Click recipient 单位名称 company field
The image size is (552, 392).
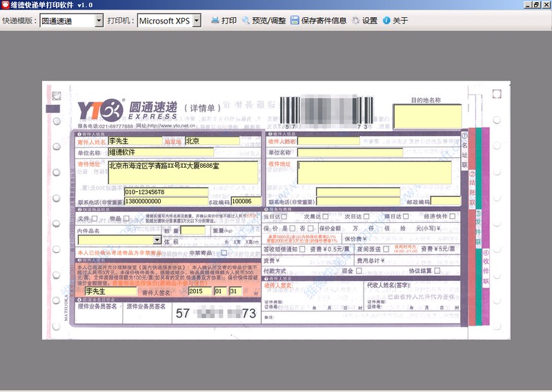coord(350,153)
